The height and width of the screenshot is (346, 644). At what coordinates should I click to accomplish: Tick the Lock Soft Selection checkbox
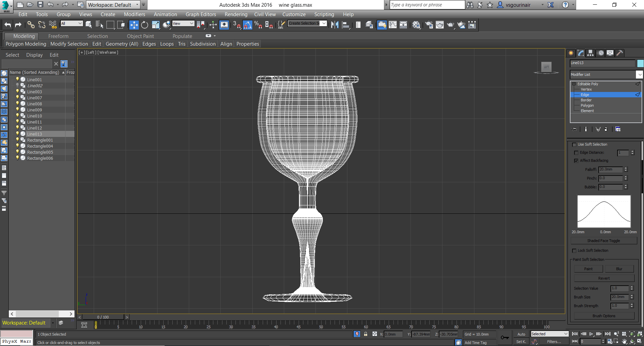click(x=574, y=251)
